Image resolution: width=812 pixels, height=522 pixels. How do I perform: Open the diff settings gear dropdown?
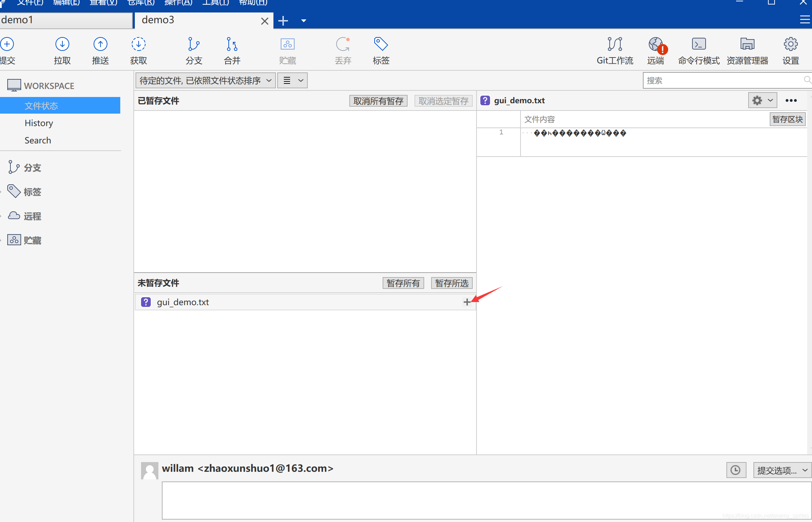coord(762,100)
